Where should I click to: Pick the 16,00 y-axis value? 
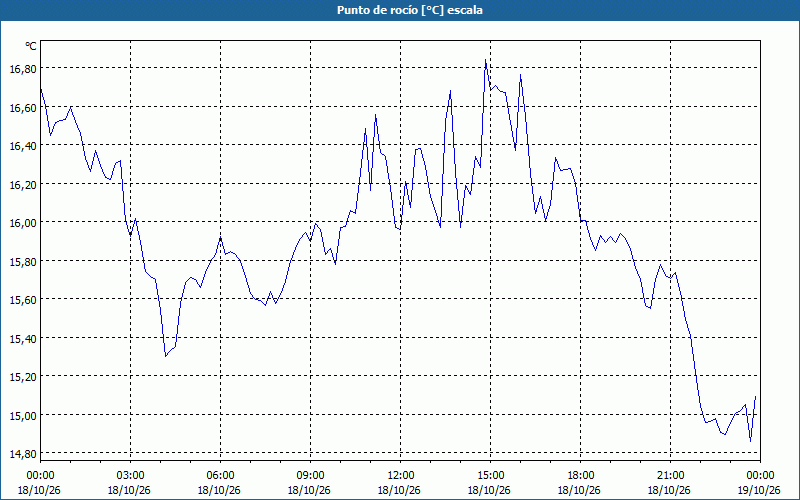coord(23,223)
